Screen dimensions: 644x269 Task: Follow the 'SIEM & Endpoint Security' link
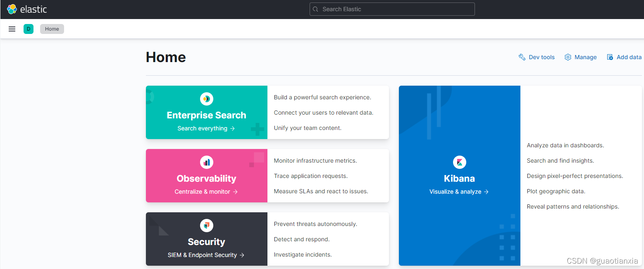coord(206,255)
